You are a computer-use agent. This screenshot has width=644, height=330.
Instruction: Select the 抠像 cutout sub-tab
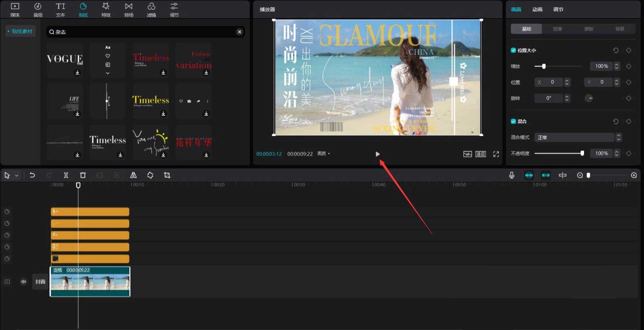(557, 29)
